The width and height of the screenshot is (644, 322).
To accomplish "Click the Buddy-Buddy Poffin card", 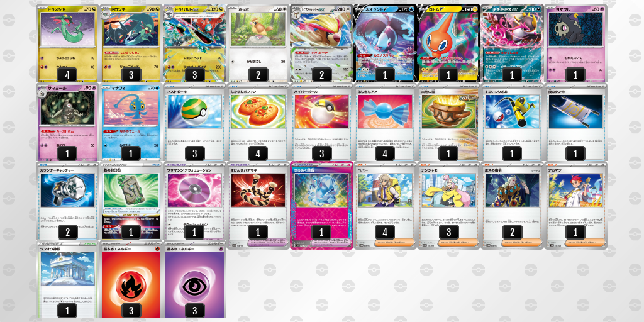I will (x=258, y=122).
